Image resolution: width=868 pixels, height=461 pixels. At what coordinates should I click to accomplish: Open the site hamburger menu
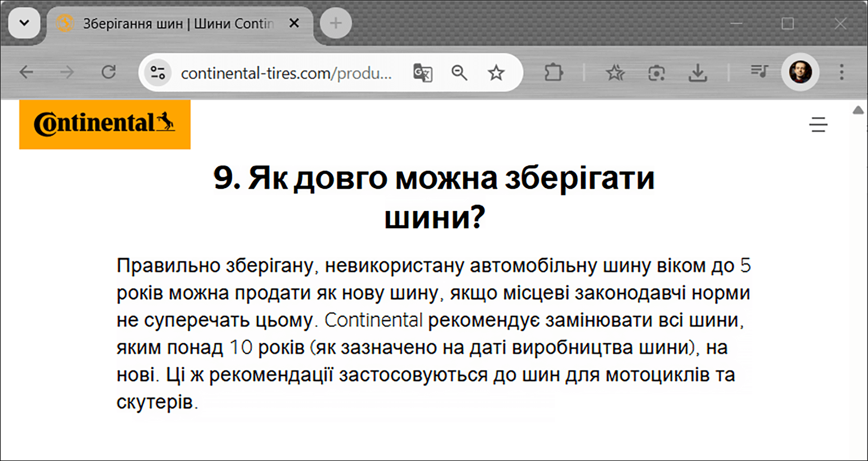(818, 125)
